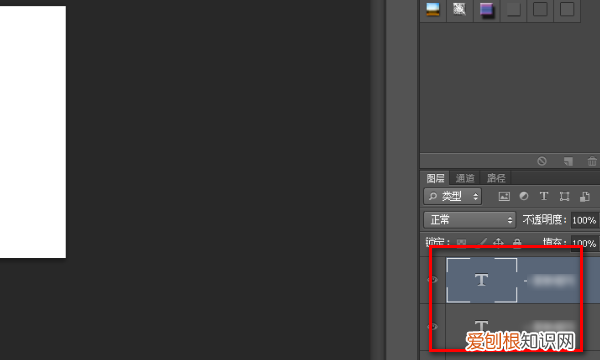Switch to the 路径 tab
Viewport: 600px width, 360px height.
coord(496,178)
